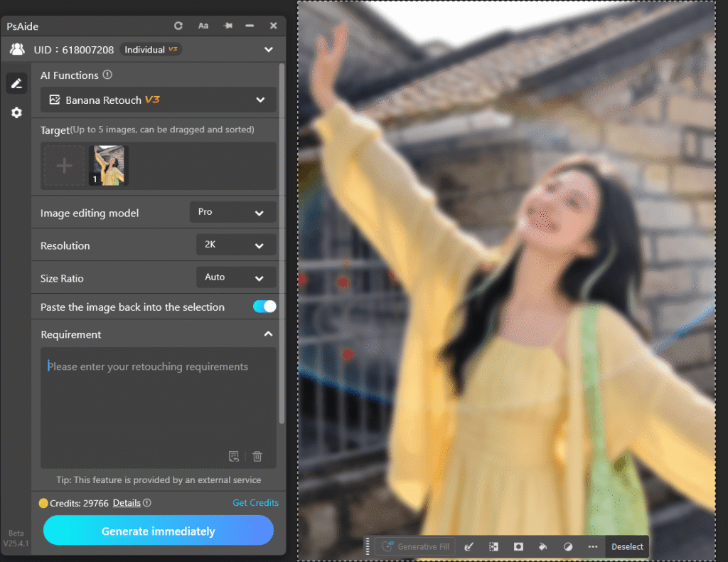
Task: Open the Size Ratio selector
Action: [235, 277]
